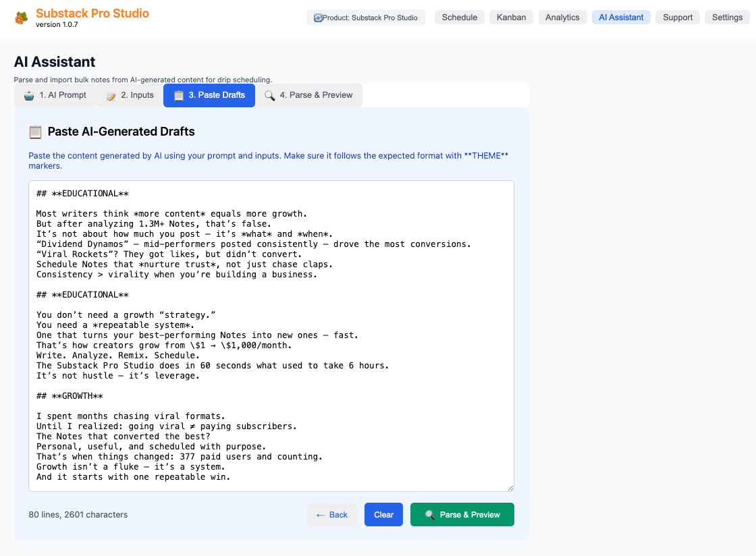The height and width of the screenshot is (556, 756).
Task: Click the line "It's not hustle — it's leverage."
Action: pyautogui.click(x=117, y=376)
